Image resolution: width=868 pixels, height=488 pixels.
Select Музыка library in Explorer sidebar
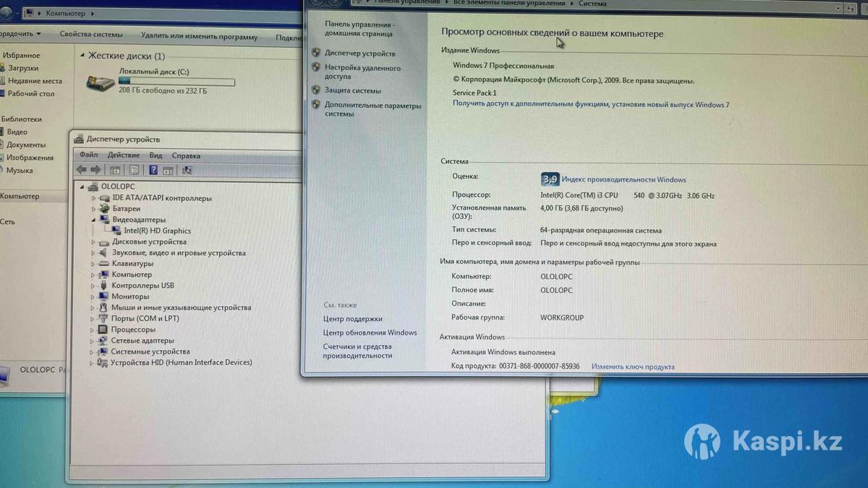coord(20,171)
